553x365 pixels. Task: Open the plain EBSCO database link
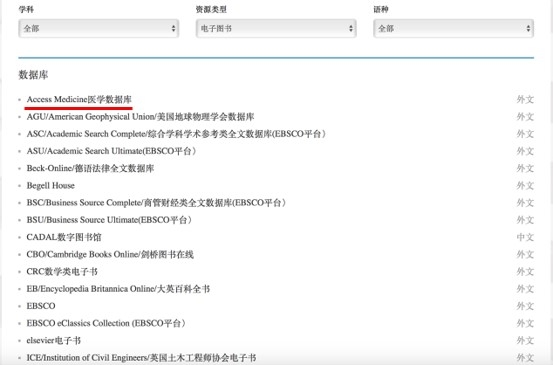pos(41,306)
